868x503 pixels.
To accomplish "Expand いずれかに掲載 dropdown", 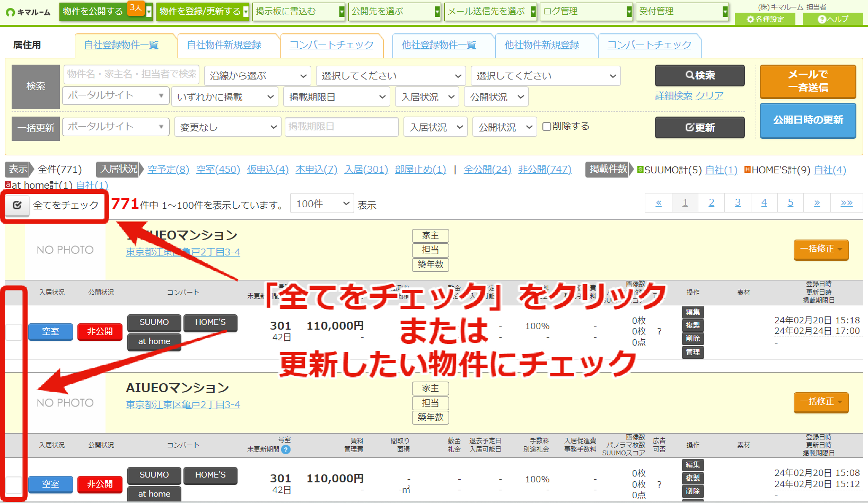I will point(225,97).
